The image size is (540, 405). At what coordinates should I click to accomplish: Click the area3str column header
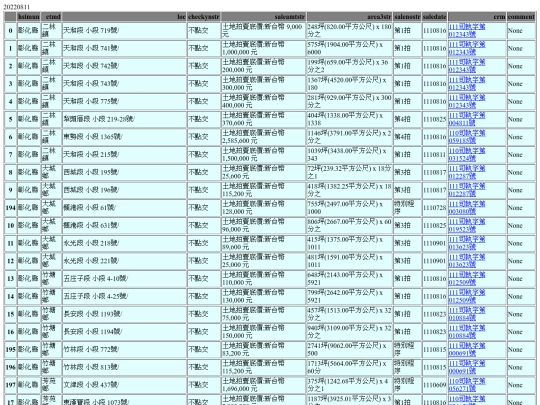[x=350, y=17]
